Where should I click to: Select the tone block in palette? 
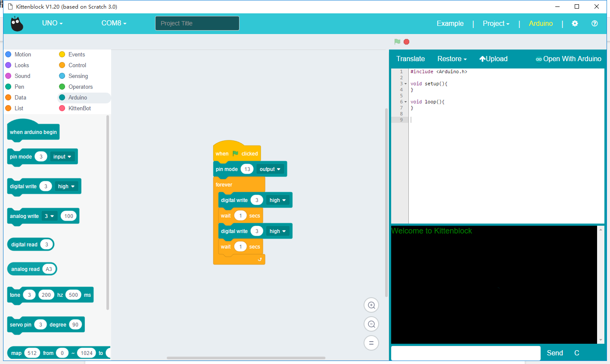(50, 296)
